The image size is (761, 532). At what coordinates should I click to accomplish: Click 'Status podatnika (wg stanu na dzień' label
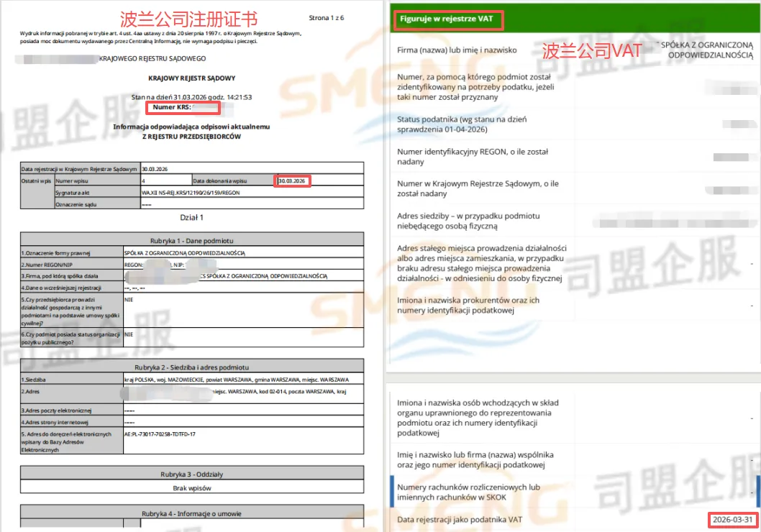462,124
